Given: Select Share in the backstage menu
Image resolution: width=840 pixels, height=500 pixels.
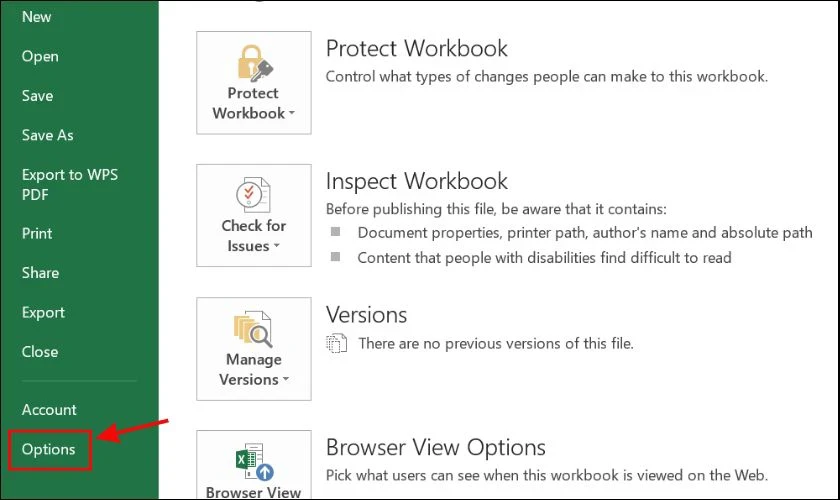Looking at the screenshot, I should click(40, 272).
